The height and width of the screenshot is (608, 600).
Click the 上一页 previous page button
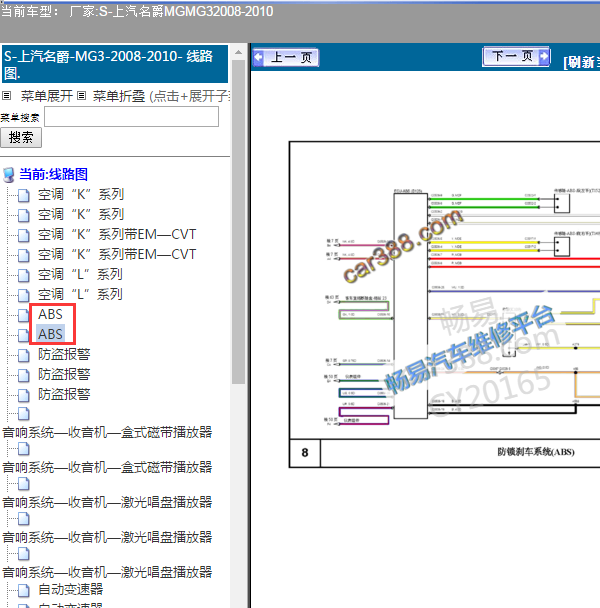[286, 58]
